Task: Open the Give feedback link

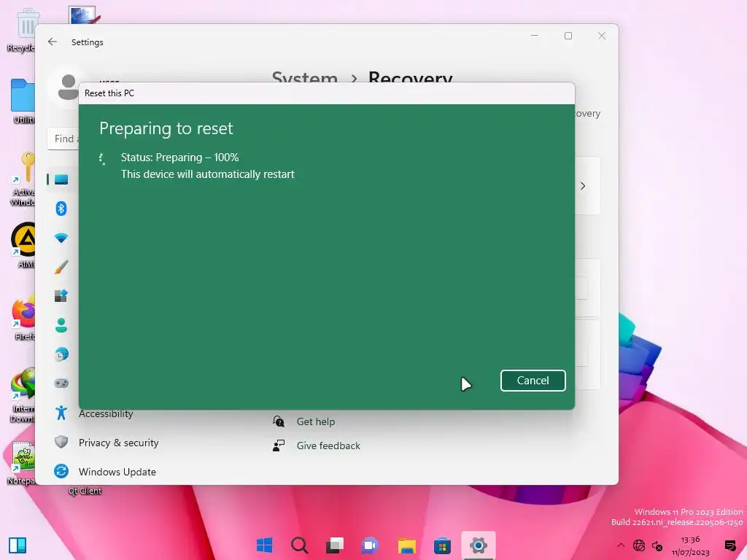Action: click(328, 446)
